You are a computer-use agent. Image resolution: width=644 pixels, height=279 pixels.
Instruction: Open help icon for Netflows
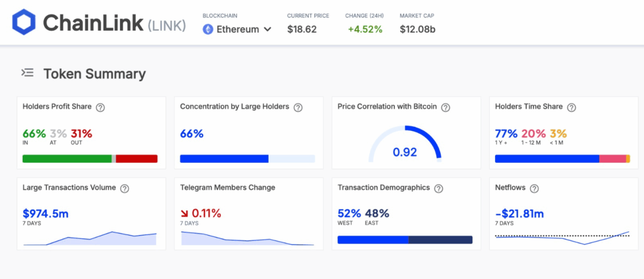tap(534, 189)
